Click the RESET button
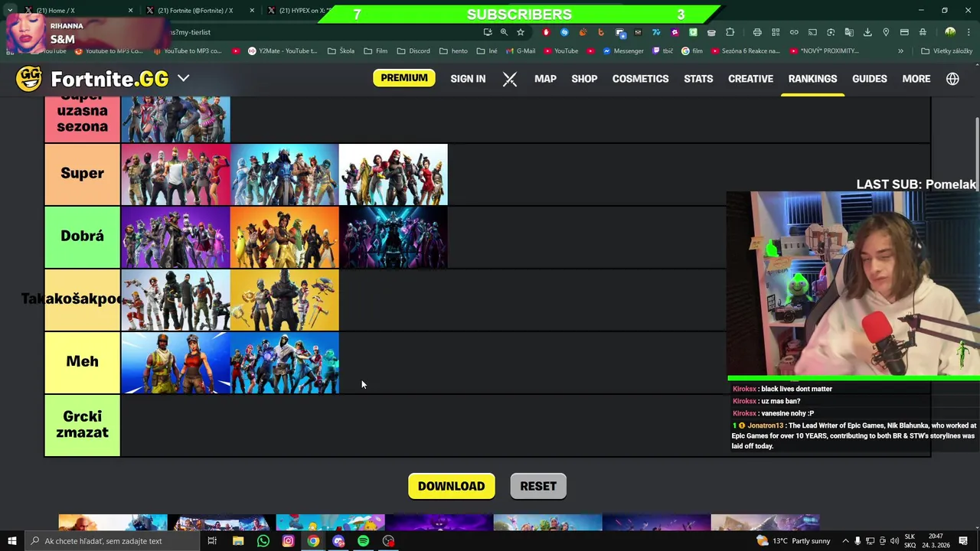Image resolution: width=980 pixels, height=551 pixels. (538, 487)
